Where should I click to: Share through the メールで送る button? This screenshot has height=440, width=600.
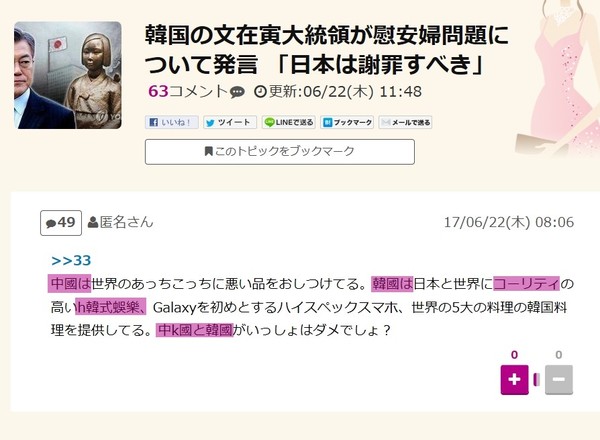[406, 122]
